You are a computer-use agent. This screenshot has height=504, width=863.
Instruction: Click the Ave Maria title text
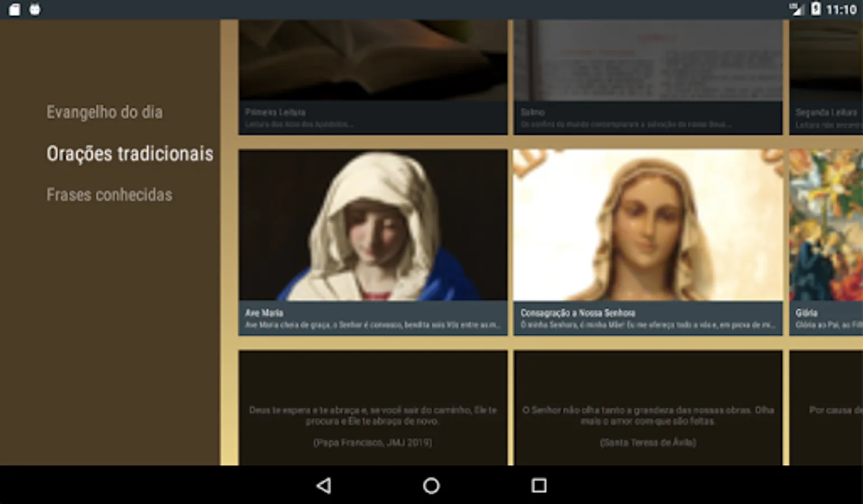click(x=264, y=313)
